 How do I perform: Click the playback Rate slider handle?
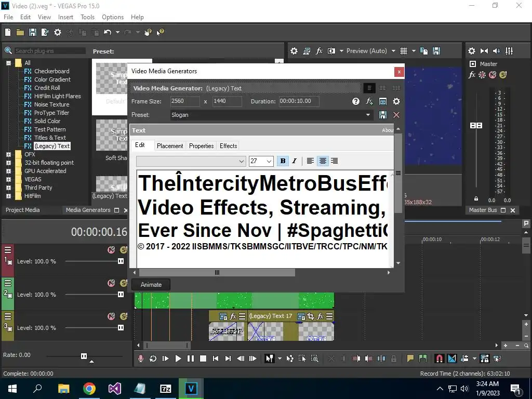point(84,356)
